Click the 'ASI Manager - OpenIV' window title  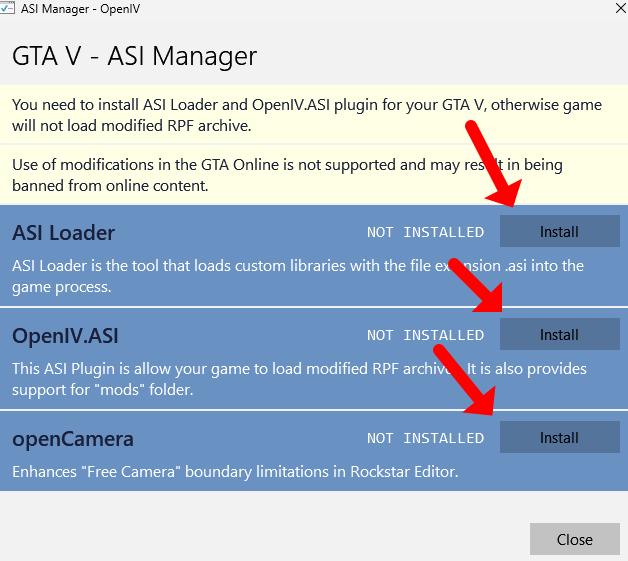point(78,8)
